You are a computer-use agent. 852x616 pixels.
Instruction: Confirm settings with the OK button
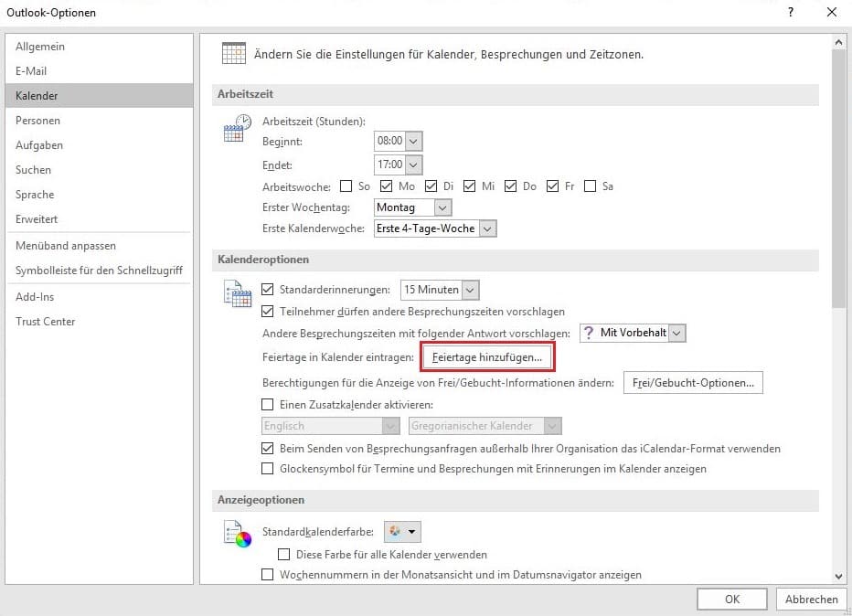click(x=732, y=600)
